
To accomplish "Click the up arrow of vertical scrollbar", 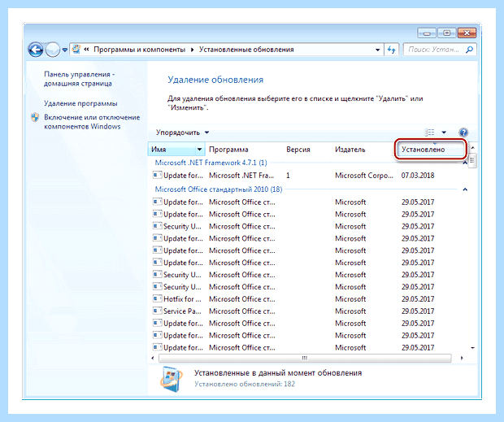I will (472, 148).
